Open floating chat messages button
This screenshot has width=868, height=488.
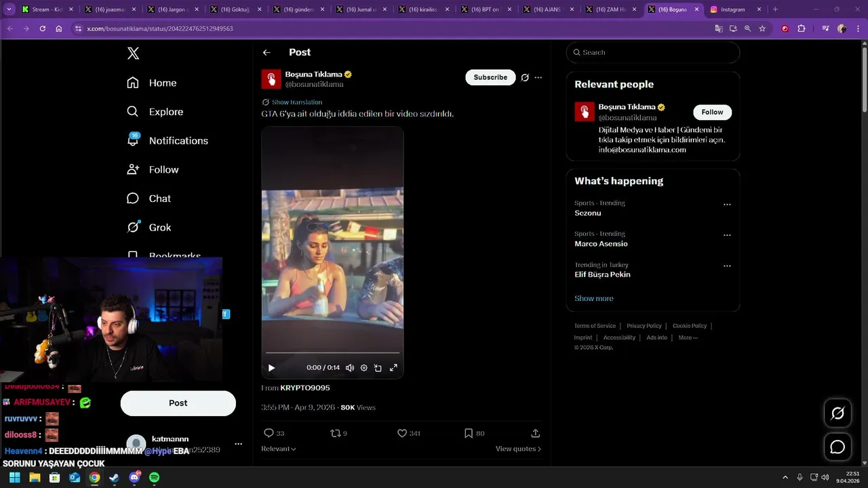pyautogui.click(x=837, y=447)
